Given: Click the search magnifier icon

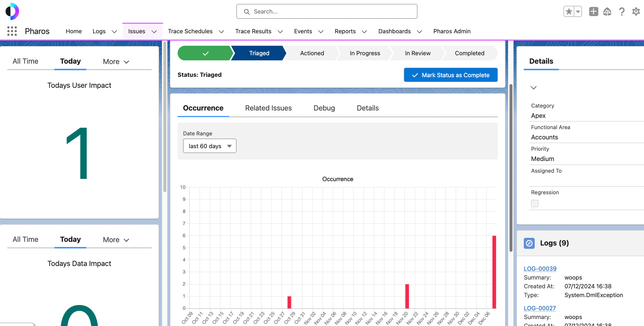Looking at the screenshot, I should pyautogui.click(x=247, y=12).
